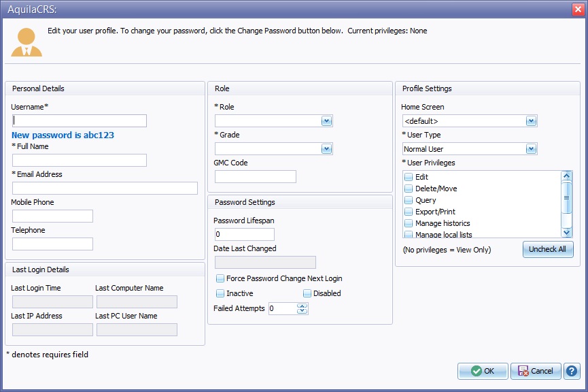The height and width of the screenshot is (392, 588).
Task: Expand the User Type dropdown
Action: click(x=531, y=149)
